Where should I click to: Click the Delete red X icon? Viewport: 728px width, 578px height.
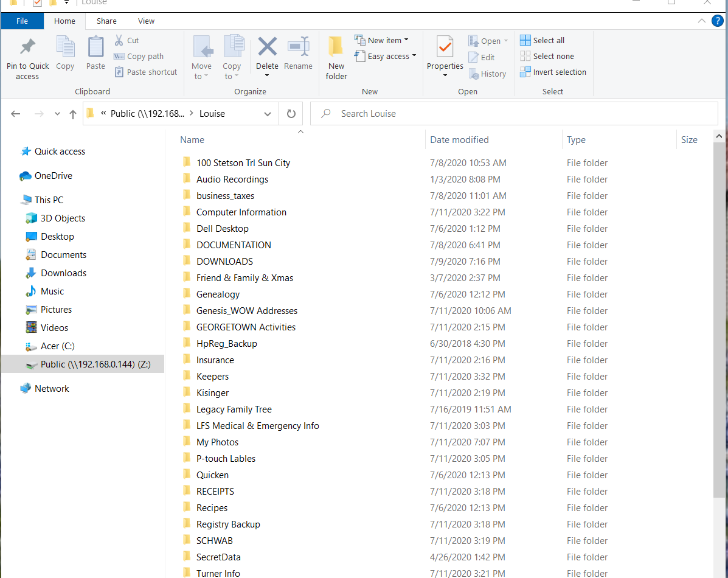click(267, 47)
